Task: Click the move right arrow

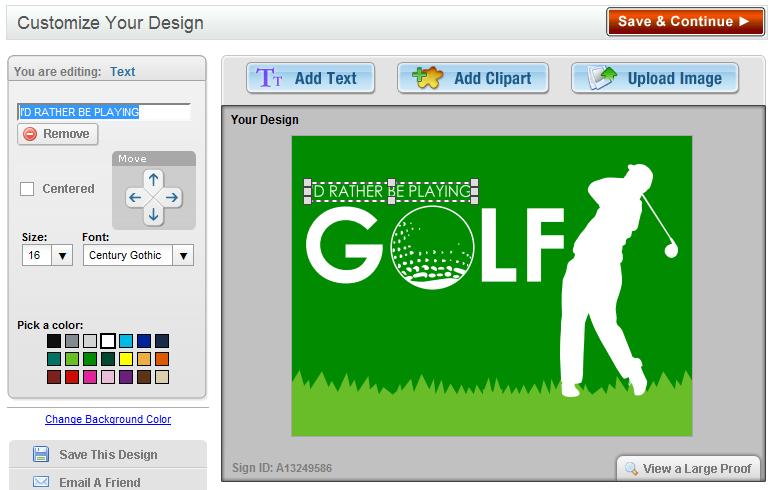Action: coord(171,197)
